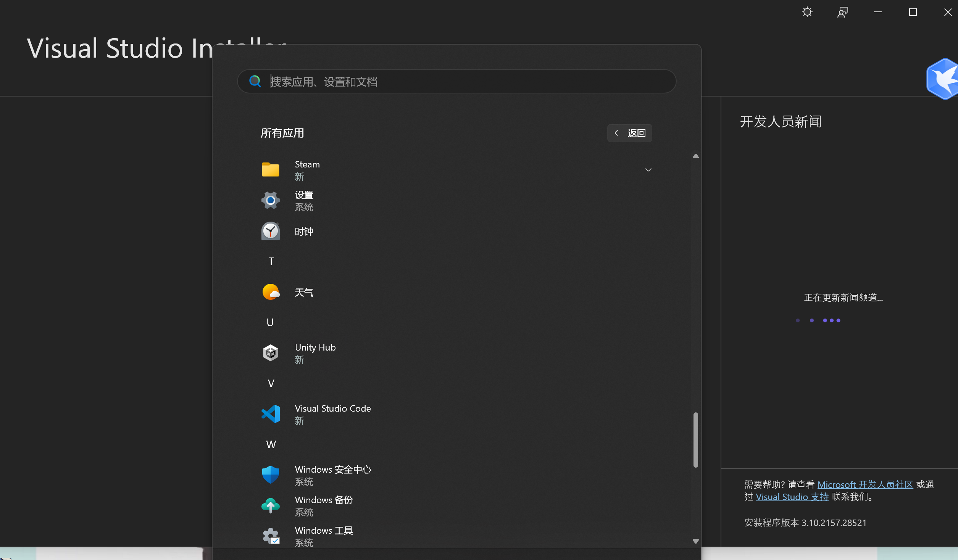This screenshot has width=958, height=560.
Task: Click the scroll up arrow of app list
Action: pos(696,156)
